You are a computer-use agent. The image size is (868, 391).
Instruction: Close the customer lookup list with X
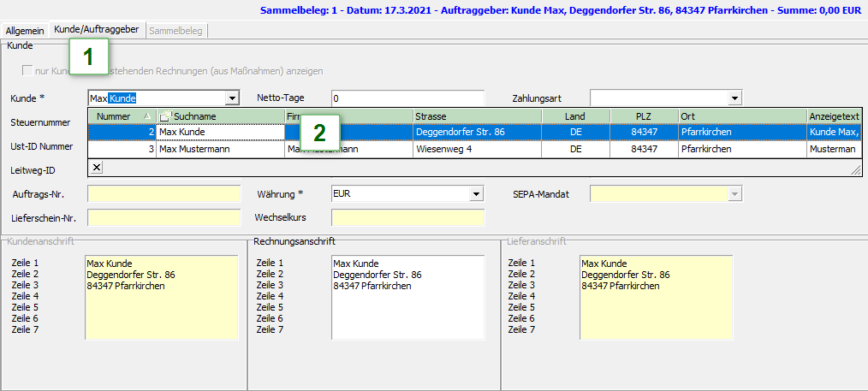[x=96, y=167]
